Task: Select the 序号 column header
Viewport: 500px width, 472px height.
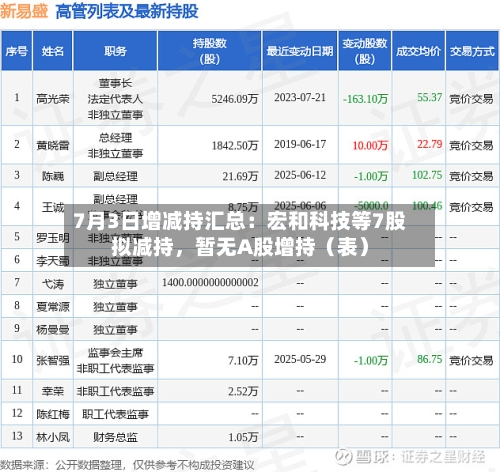Action: click(17, 51)
